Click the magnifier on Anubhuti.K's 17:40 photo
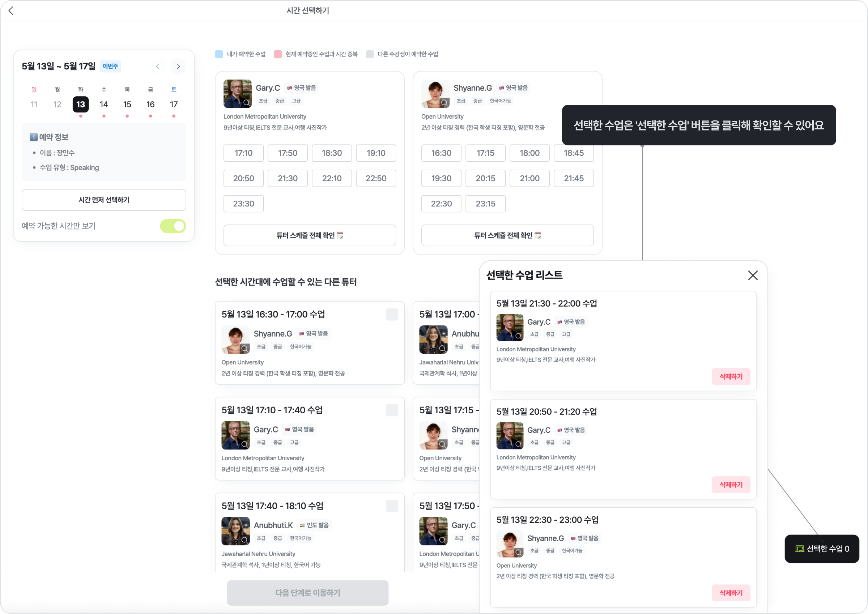This screenshot has width=868, height=614. tap(244, 540)
